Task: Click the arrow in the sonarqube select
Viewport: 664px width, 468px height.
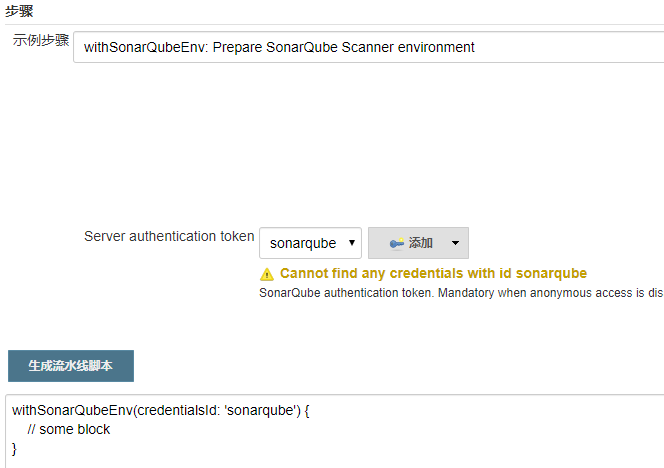Action: (350, 243)
